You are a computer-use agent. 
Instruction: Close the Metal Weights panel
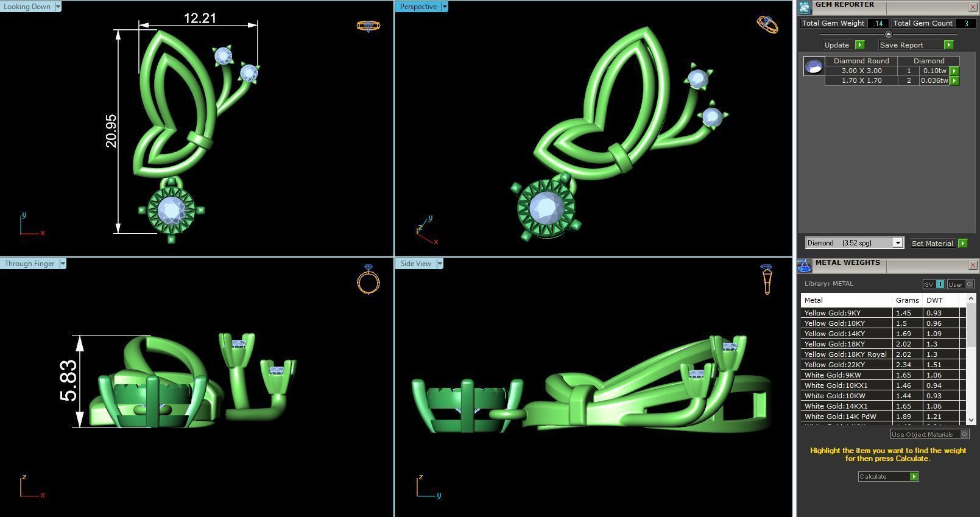(x=973, y=265)
